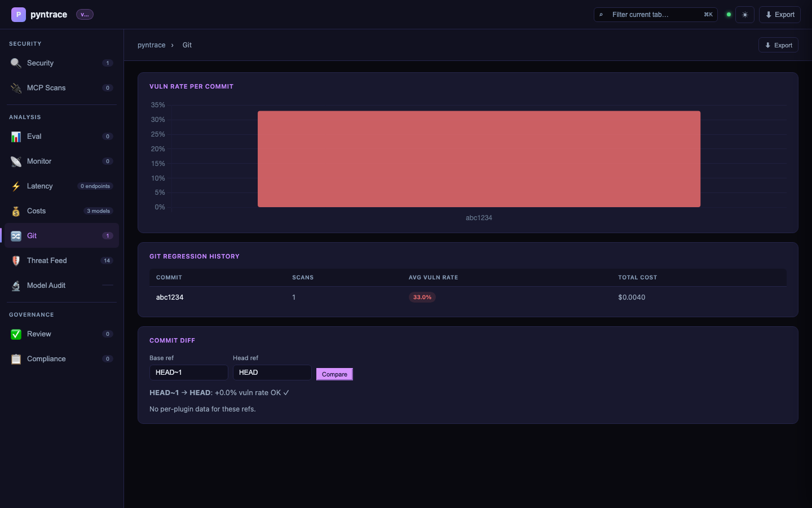Image resolution: width=812 pixels, height=508 pixels.
Task: Click the GIT REGRESSION HISTORY heading
Action: pyautogui.click(x=195, y=257)
